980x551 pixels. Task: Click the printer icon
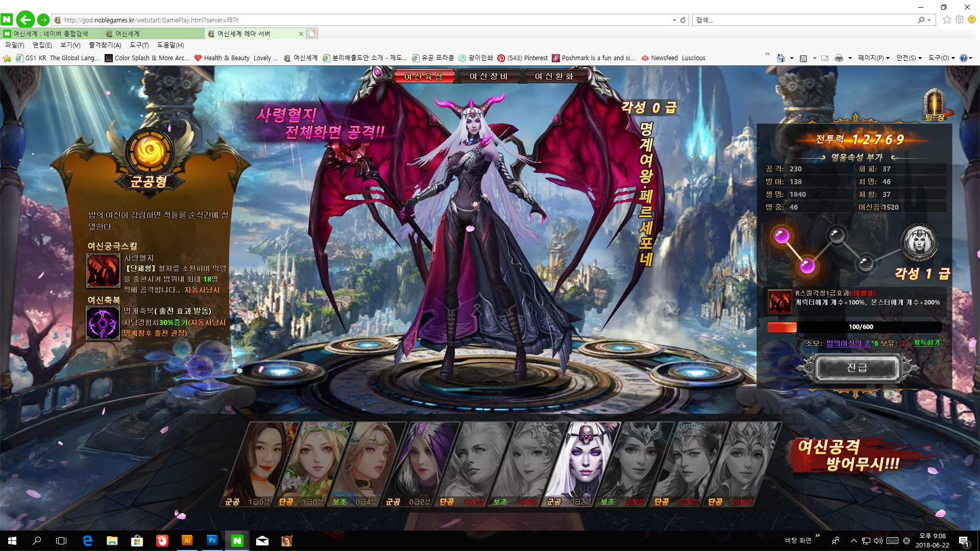point(839,58)
